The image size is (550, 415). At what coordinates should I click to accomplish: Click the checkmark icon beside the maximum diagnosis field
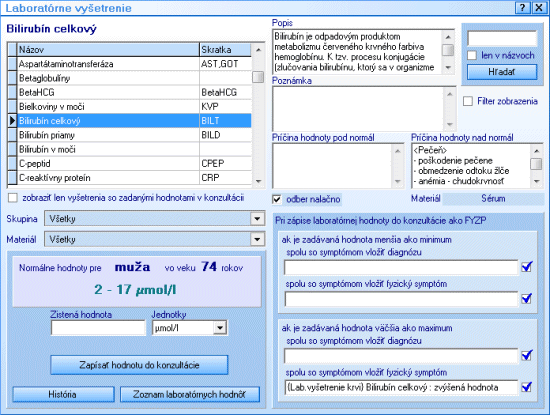(x=527, y=355)
